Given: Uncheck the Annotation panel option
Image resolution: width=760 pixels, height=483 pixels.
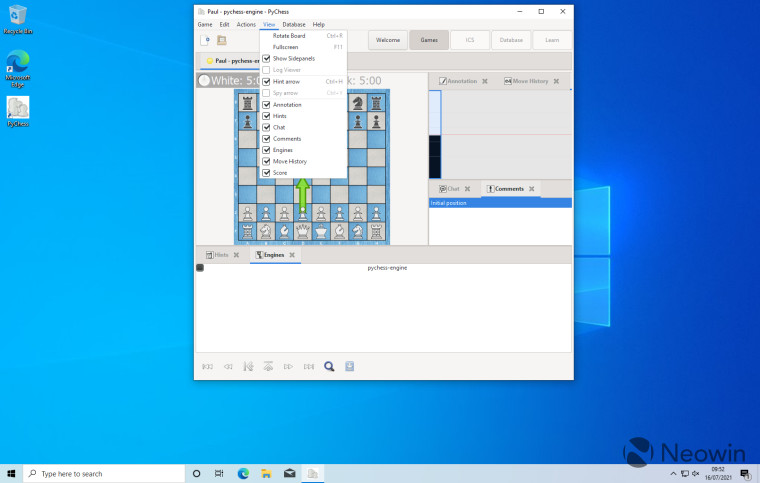Looking at the screenshot, I should click(266, 105).
